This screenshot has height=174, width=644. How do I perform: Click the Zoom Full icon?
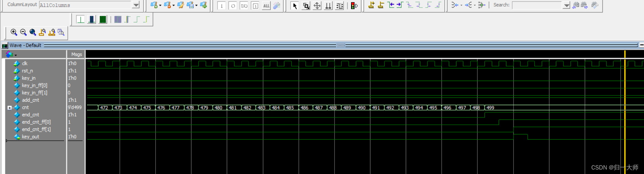click(x=33, y=32)
